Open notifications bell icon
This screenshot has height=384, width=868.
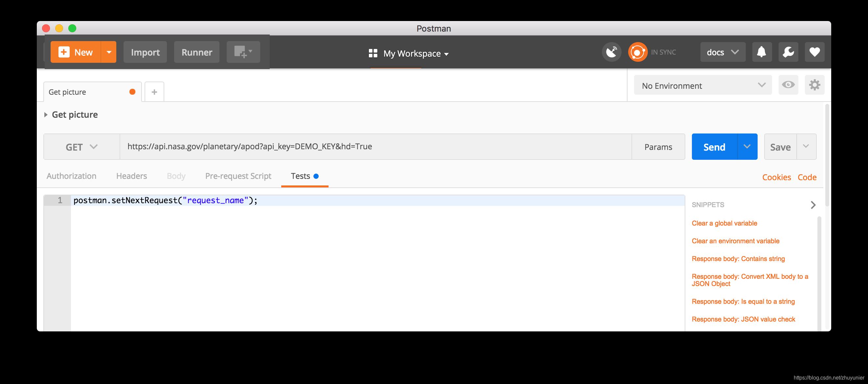(762, 52)
